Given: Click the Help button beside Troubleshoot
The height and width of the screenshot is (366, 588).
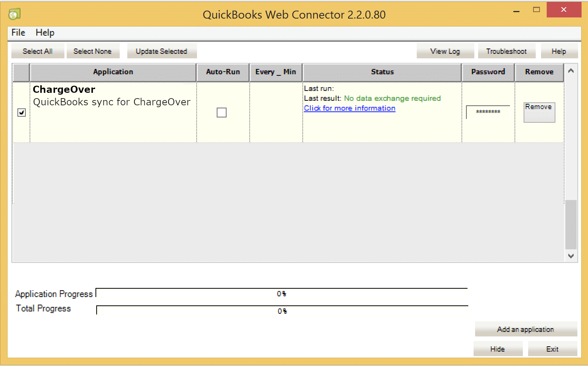Looking at the screenshot, I should point(559,51).
